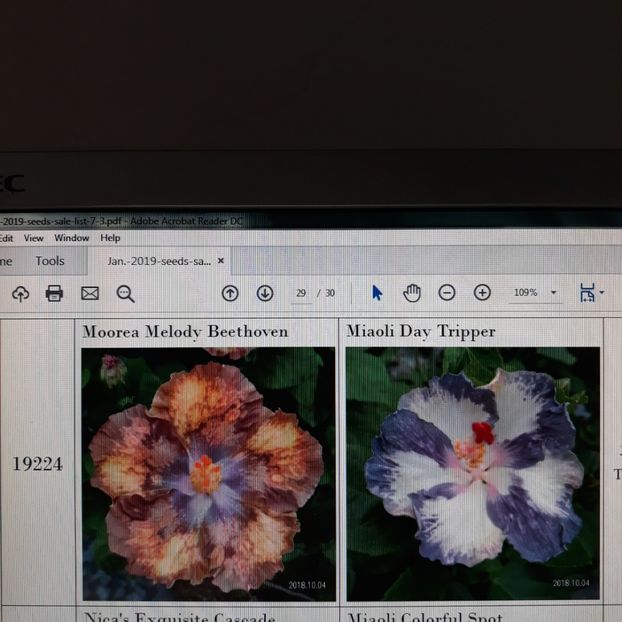
Task: Zoom in with plus button
Action: (x=482, y=292)
